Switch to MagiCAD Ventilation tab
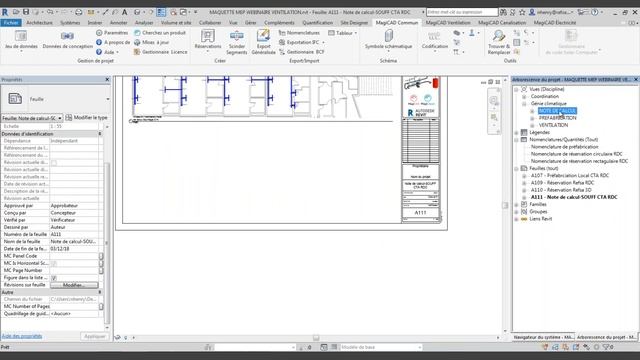The width and height of the screenshot is (640, 360). [x=448, y=23]
